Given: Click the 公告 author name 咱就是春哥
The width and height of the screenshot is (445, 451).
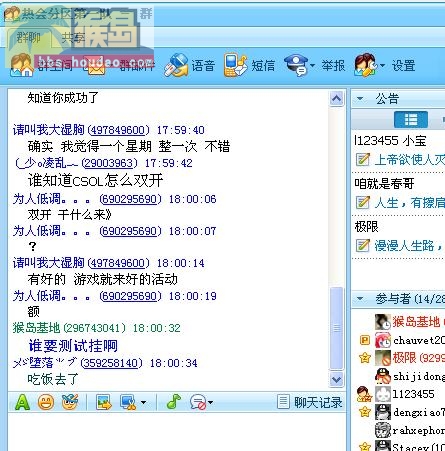Looking at the screenshot, I should click(x=384, y=183).
